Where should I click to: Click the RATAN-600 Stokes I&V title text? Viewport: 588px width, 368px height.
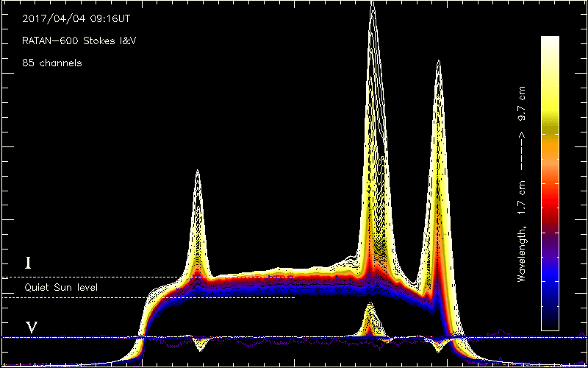pos(79,41)
